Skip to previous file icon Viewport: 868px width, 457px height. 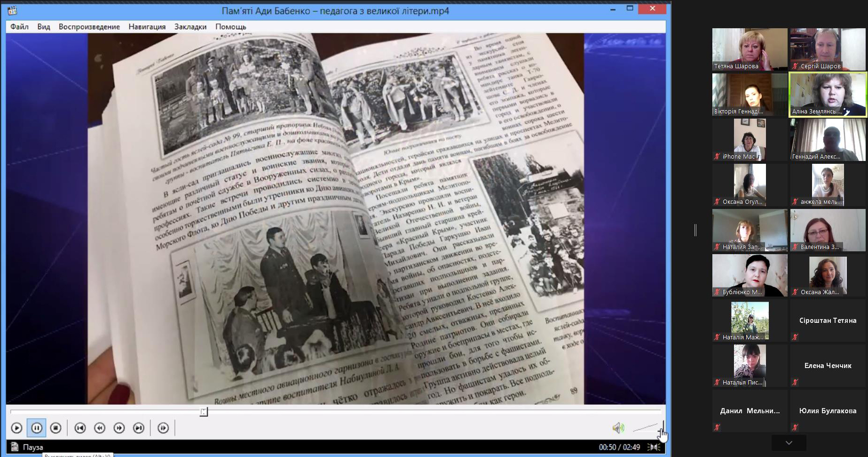pos(80,428)
